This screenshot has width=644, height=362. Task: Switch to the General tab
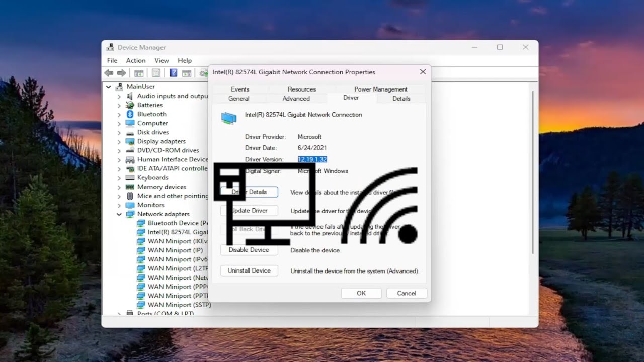click(238, 99)
